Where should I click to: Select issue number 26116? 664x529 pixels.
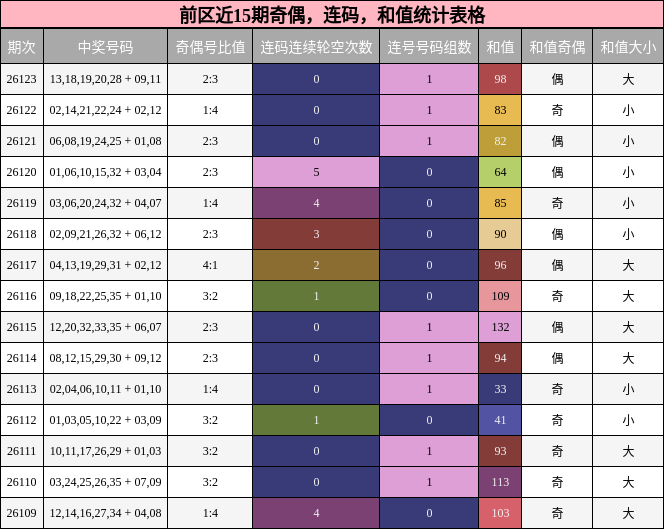[x=22, y=296]
